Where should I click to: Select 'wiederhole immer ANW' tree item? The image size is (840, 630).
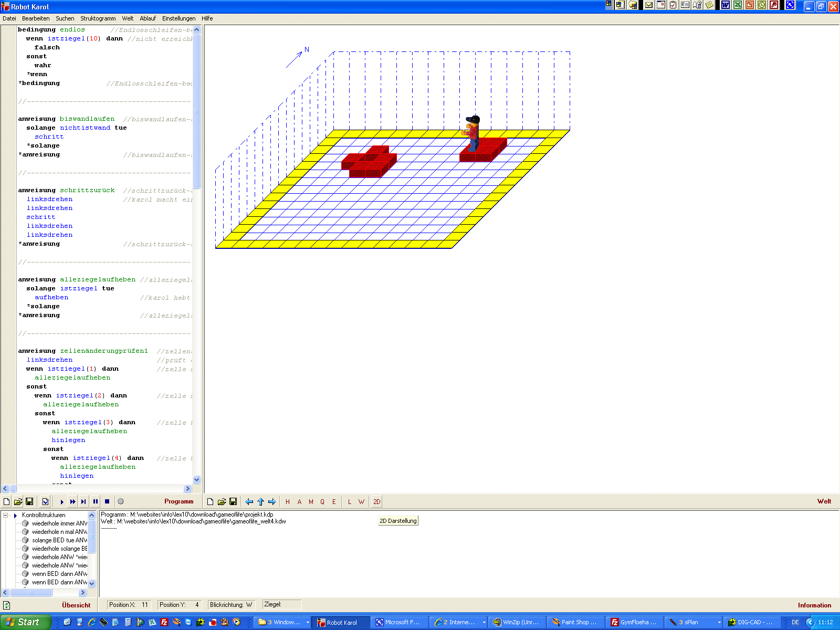59,523
